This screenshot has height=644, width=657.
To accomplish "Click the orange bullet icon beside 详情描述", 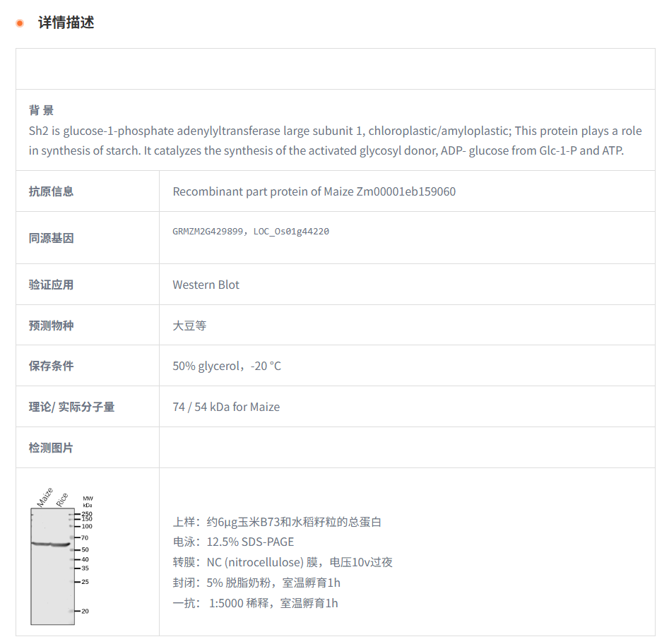I will (x=20, y=23).
